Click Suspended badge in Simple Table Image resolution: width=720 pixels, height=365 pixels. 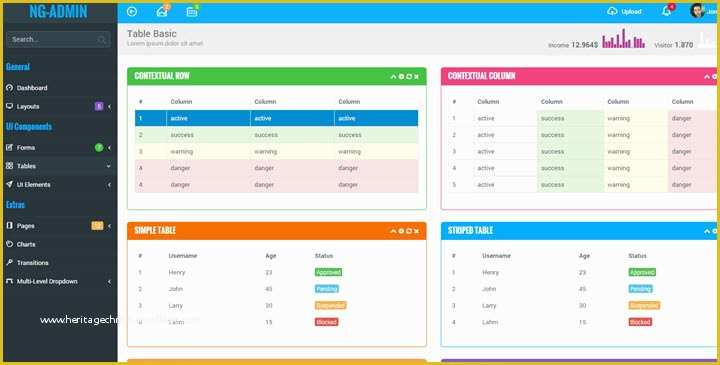pyautogui.click(x=331, y=305)
